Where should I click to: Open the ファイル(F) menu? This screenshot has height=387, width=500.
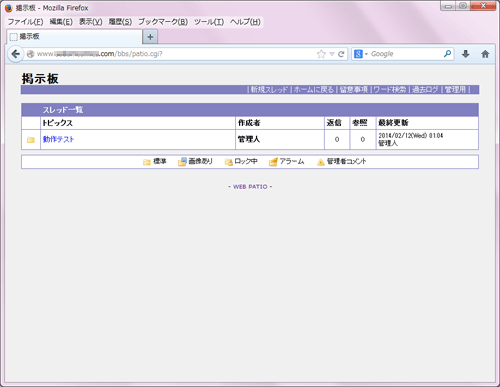(x=25, y=22)
